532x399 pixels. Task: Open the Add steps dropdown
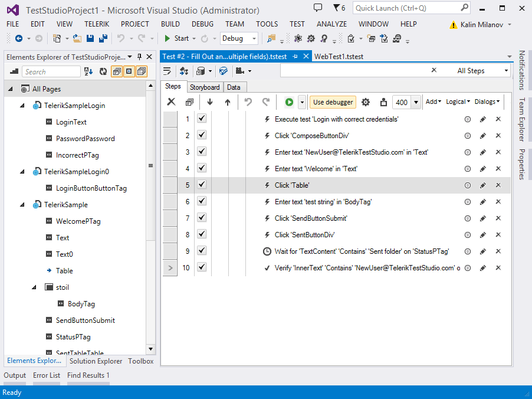click(x=434, y=102)
